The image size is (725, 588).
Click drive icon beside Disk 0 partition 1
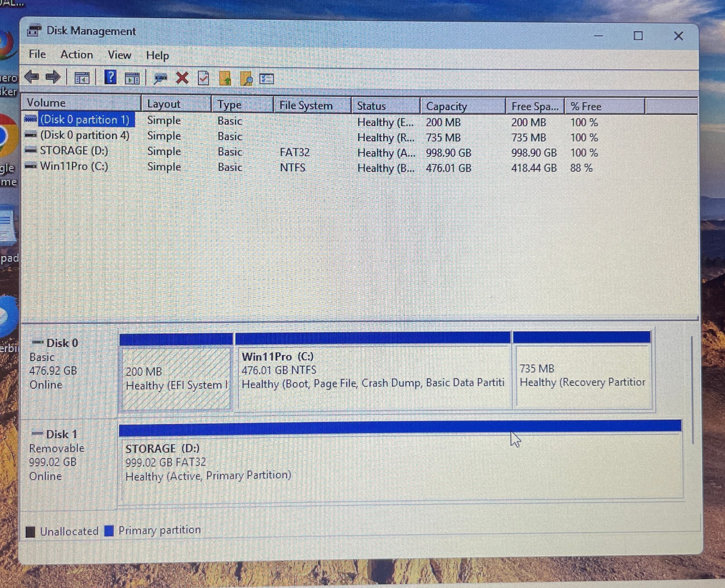30,119
